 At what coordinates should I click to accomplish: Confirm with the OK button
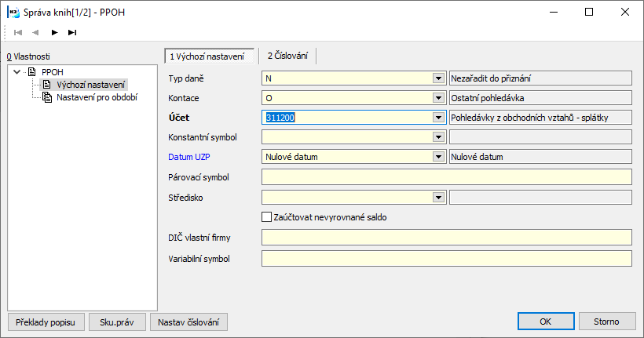pyautogui.click(x=546, y=322)
